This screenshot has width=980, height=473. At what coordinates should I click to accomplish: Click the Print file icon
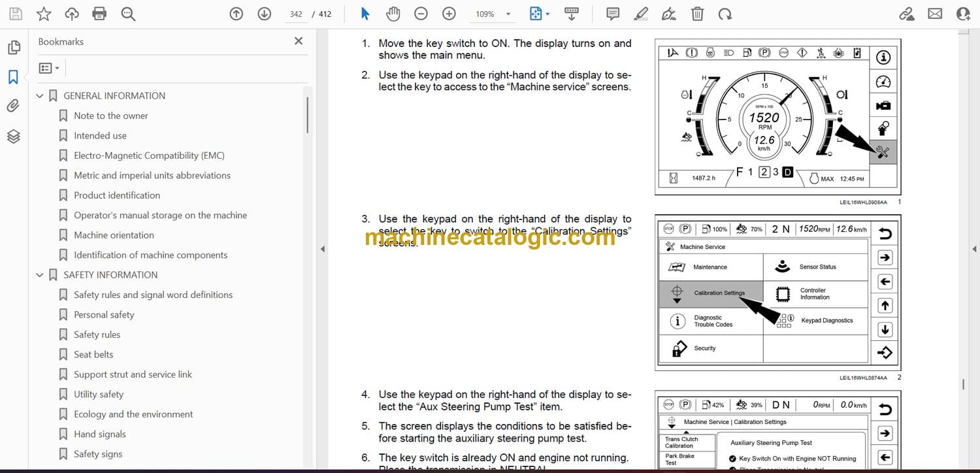[99, 14]
